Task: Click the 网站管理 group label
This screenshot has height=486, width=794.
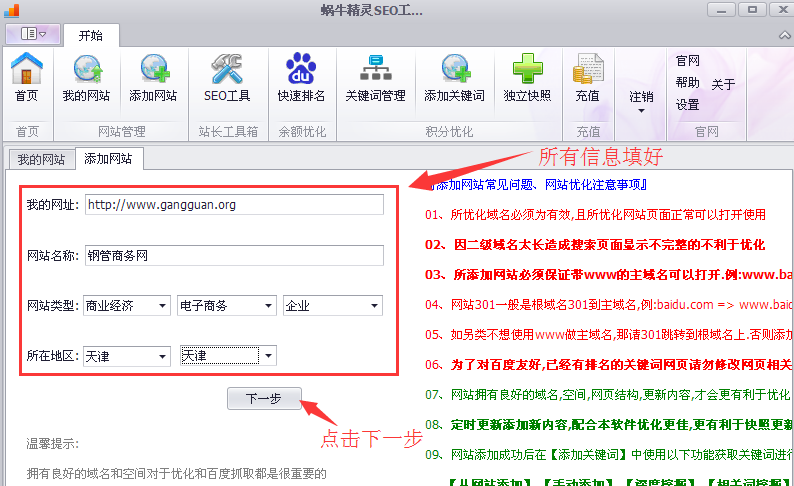Action: coord(122,132)
